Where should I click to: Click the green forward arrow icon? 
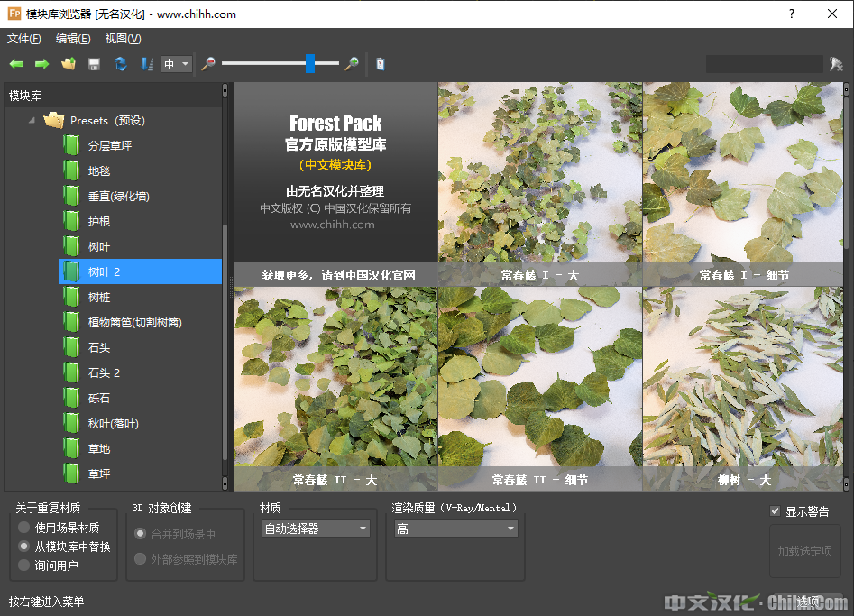coord(41,64)
